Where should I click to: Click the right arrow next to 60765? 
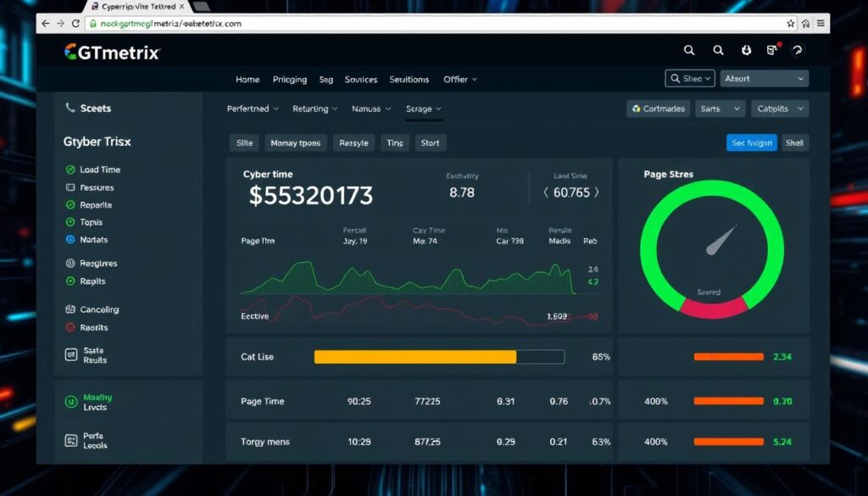[x=597, y=192]
